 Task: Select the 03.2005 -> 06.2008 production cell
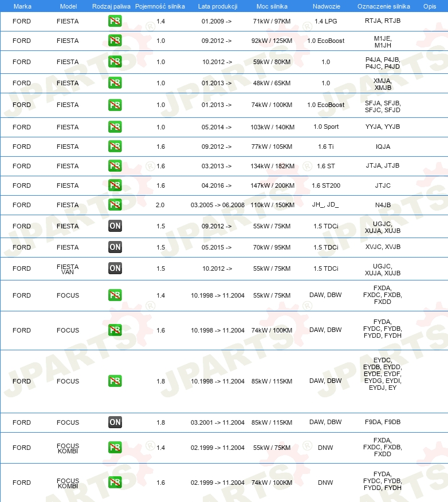[x=218, y=205]
